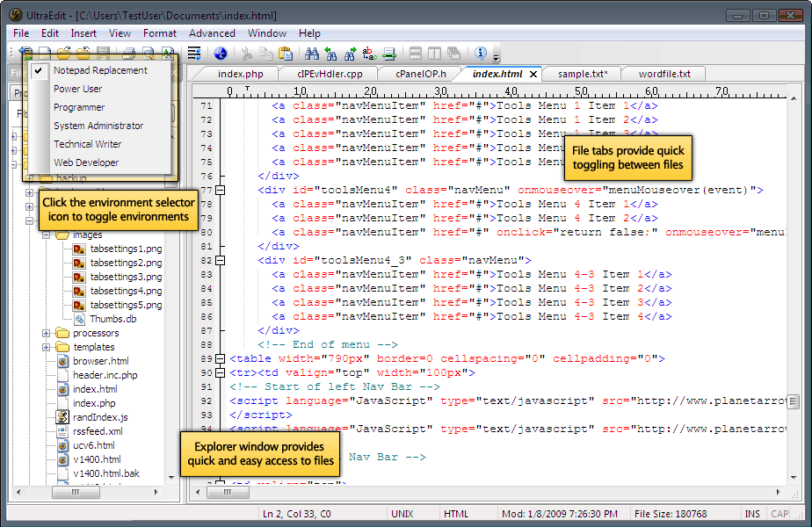Toggle caps lock indicator CAP in status bar

[x=779, y=513]
